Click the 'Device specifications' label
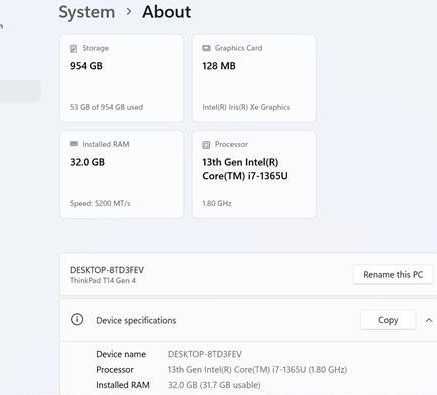Screen dimensions: 437x395 [x=136, y=320]
